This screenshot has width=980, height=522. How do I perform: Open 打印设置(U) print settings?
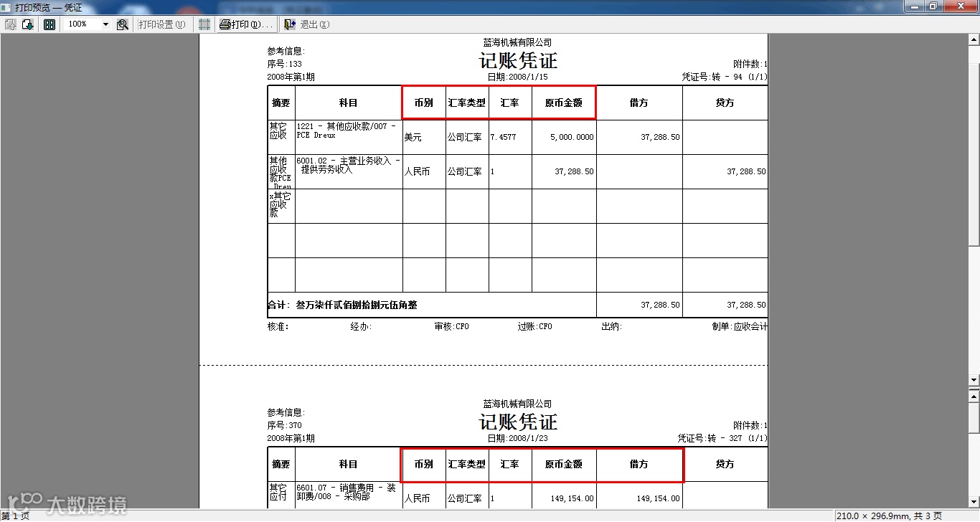point(161,24)
